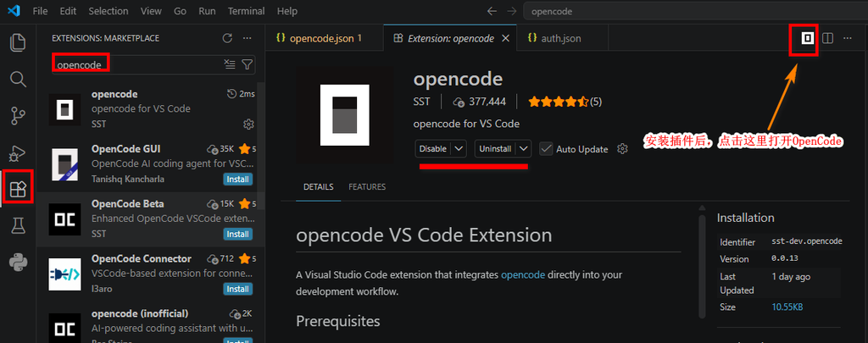The width and height of the screenshot is (868, 343).
Task: Select the DETAILS tab
Action: click(319, 187)
